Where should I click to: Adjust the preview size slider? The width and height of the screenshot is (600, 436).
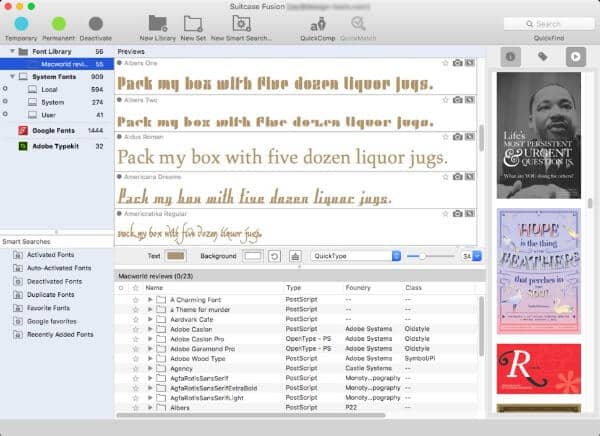click(x=422, y=256)
